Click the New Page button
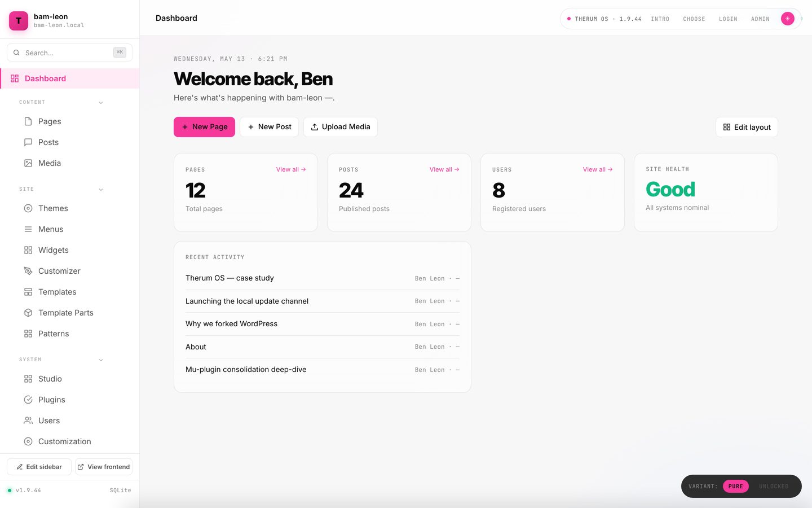 point(204,127)
